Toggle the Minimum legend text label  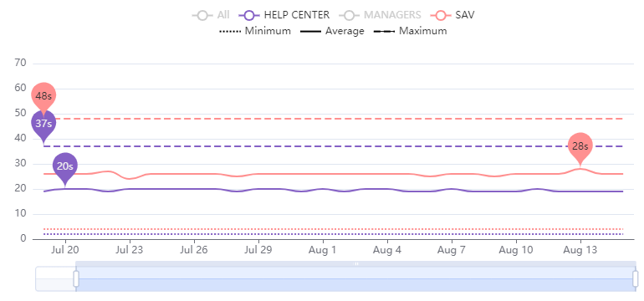pyautogui.click(x=268, y=31)
